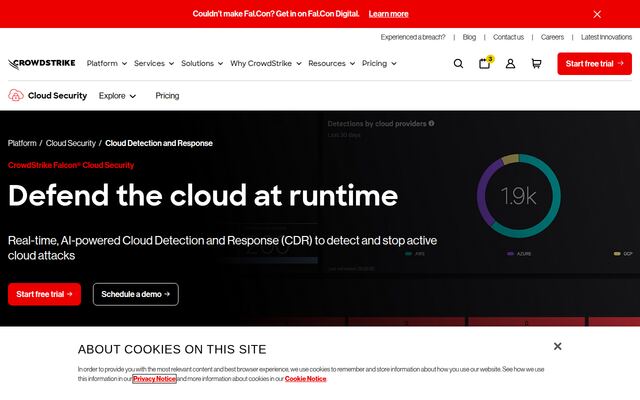
Task: Click header Start free trial button
Action: [594, 64]
